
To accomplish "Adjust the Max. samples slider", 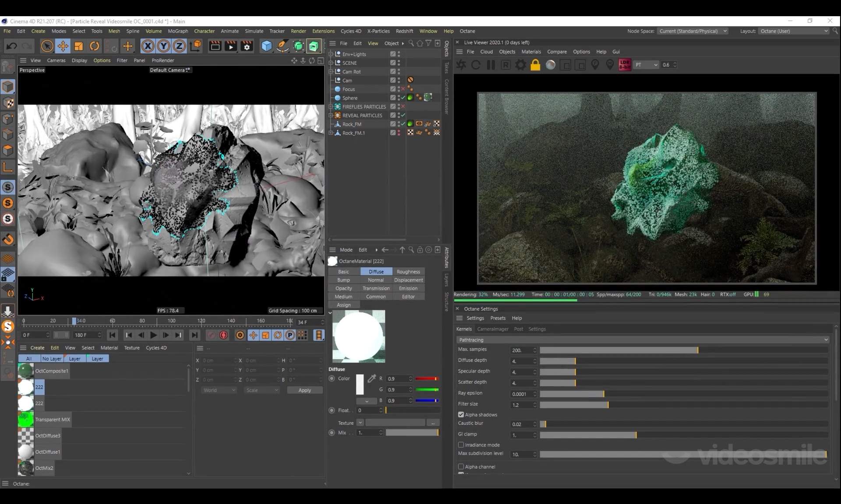I will [x=697, y=350].
